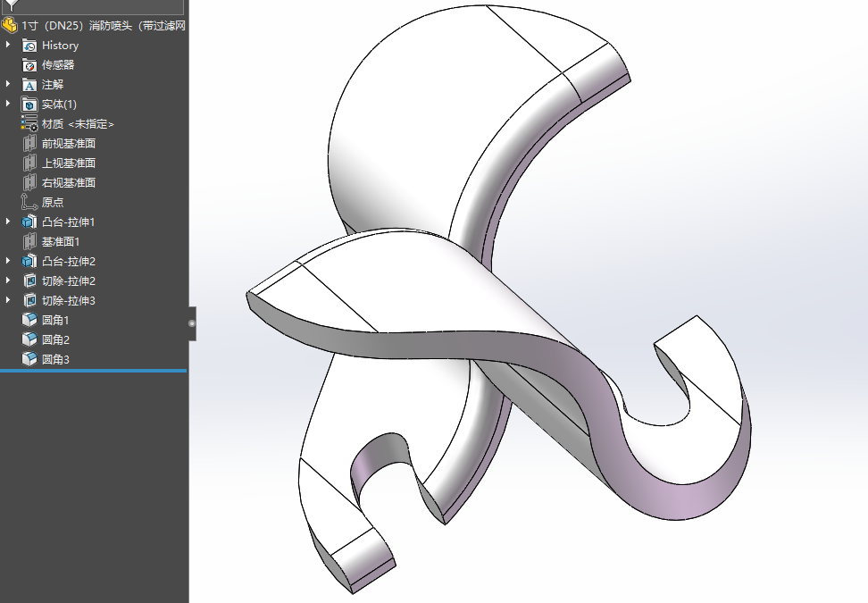Expand the 切除-拉伸2 feature
Image resolution: width=868 pixels, height=603 pixels.
tap(8, 281)
